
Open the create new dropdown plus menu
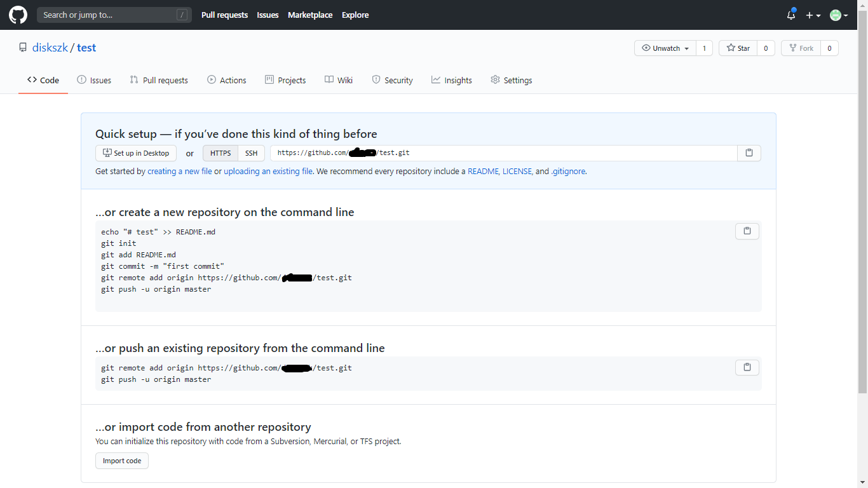point(813,15)
